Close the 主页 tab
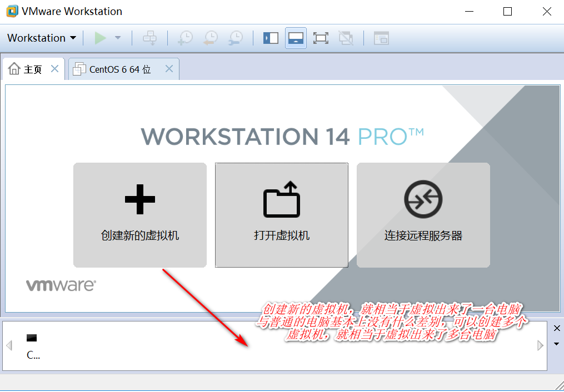 (x=54, y=69)
